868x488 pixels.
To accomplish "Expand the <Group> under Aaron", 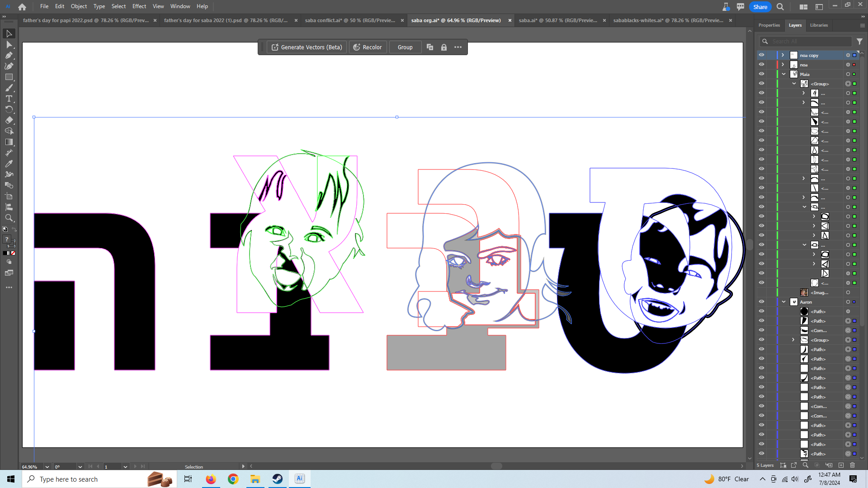I will click(x=793, y=340).
